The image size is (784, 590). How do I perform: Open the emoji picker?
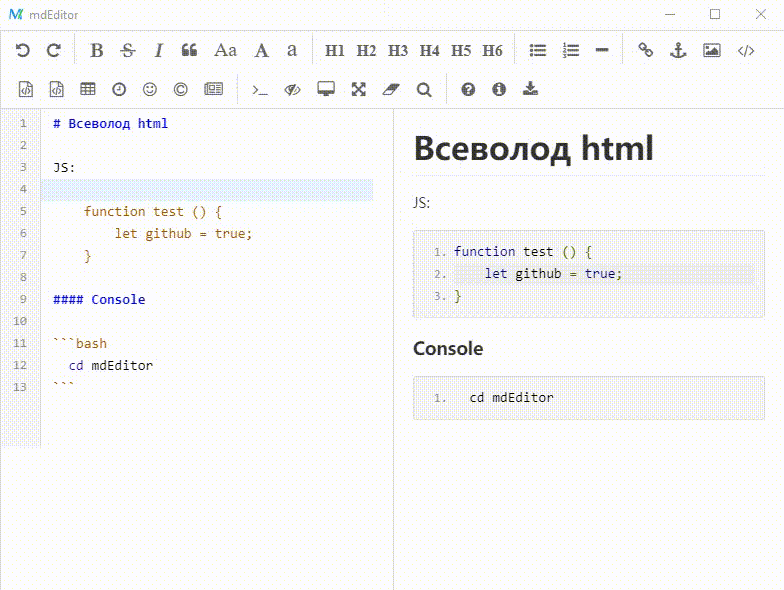pos(150,90)
